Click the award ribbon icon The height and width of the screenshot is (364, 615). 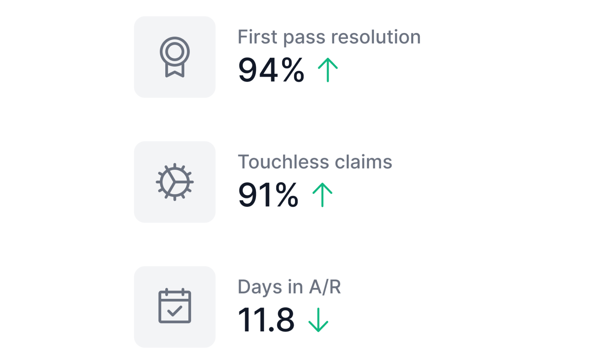point(175,57)
